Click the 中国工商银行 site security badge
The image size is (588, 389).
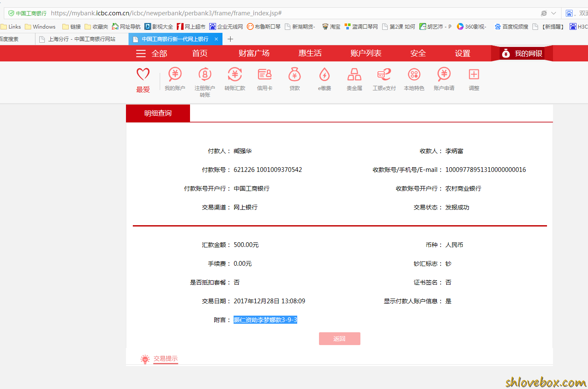27,13
